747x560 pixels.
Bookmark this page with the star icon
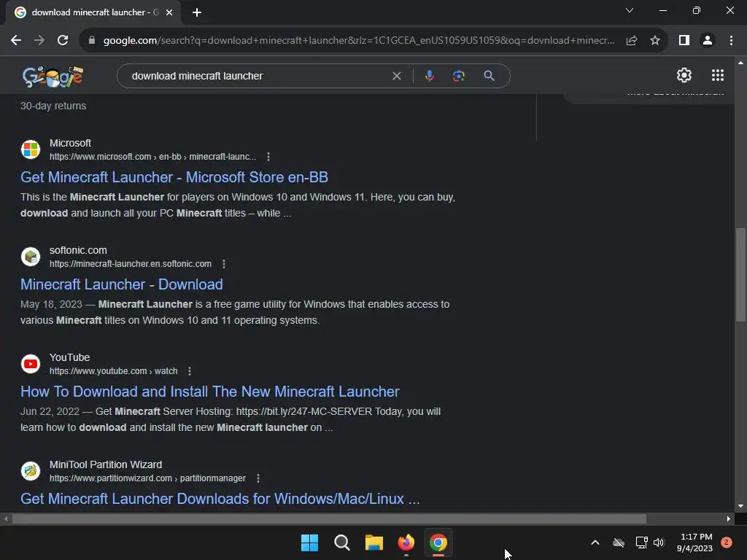(x=655, y=41)
